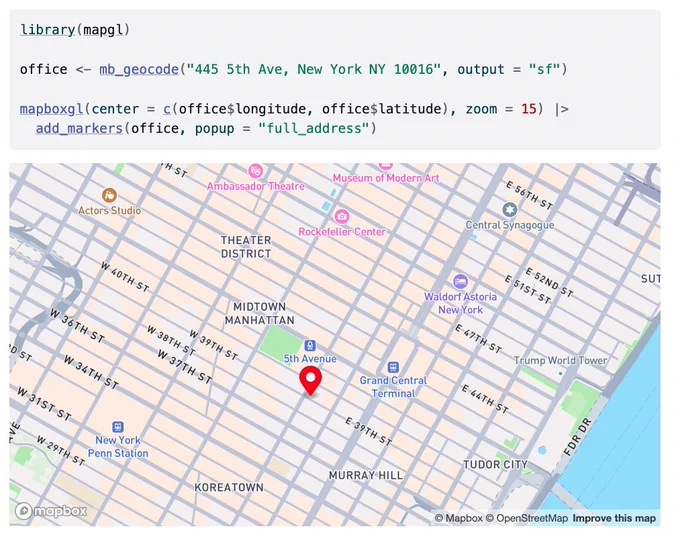Screen dimensions: 680x537
Task: Click the Trump World Tower label
Action: coord(560,360)
